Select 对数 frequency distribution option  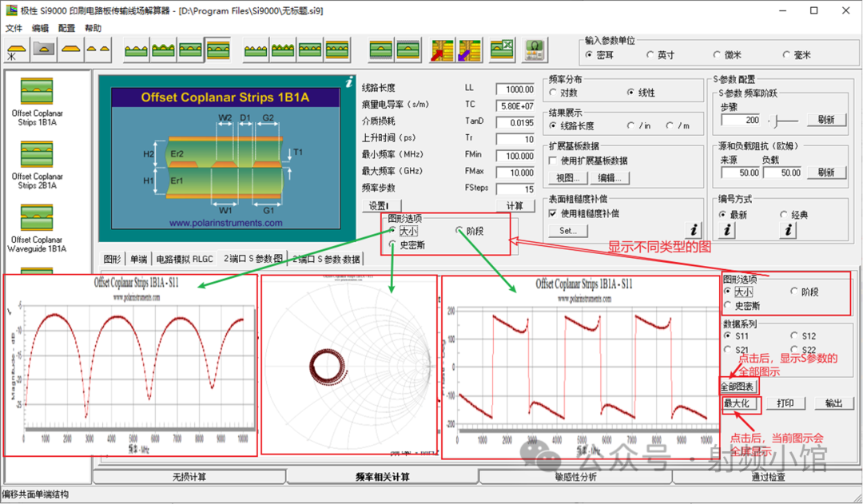click(554, 93)
